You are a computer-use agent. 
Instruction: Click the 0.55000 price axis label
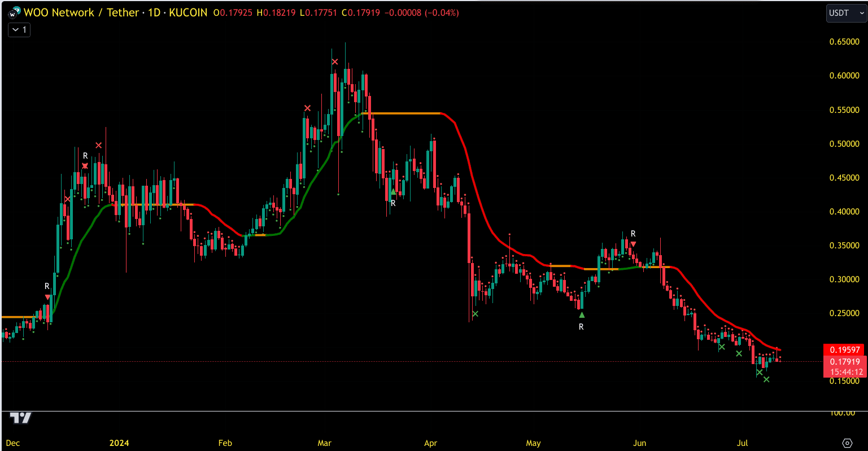(844, 110)
